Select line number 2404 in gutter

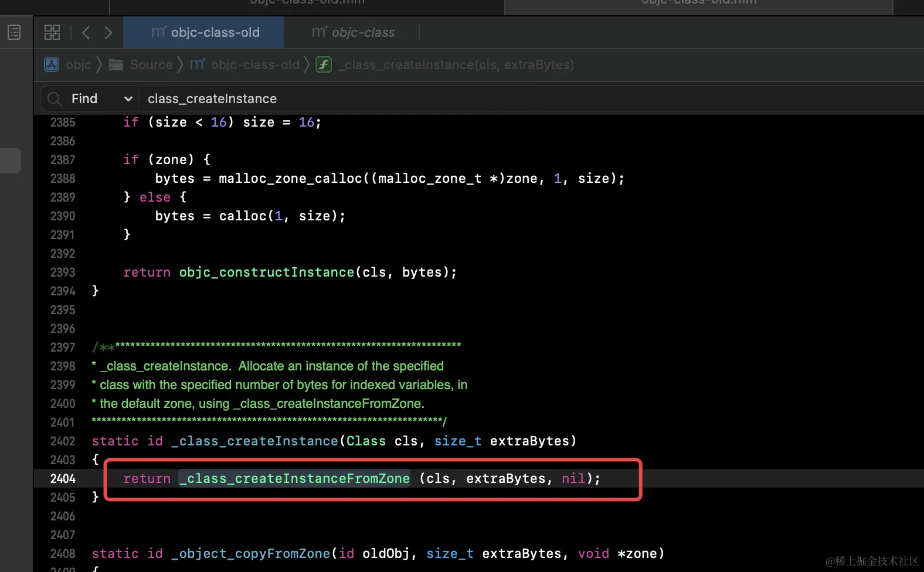coord(63,479)
